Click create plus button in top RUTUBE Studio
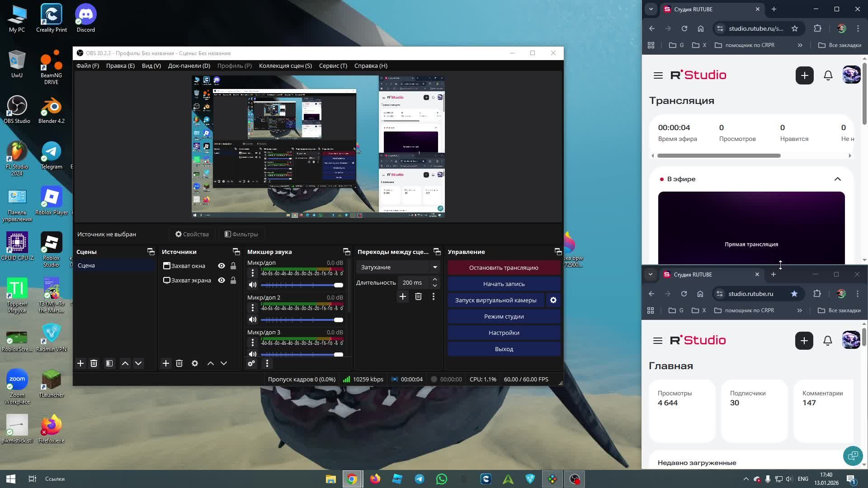 805,75
